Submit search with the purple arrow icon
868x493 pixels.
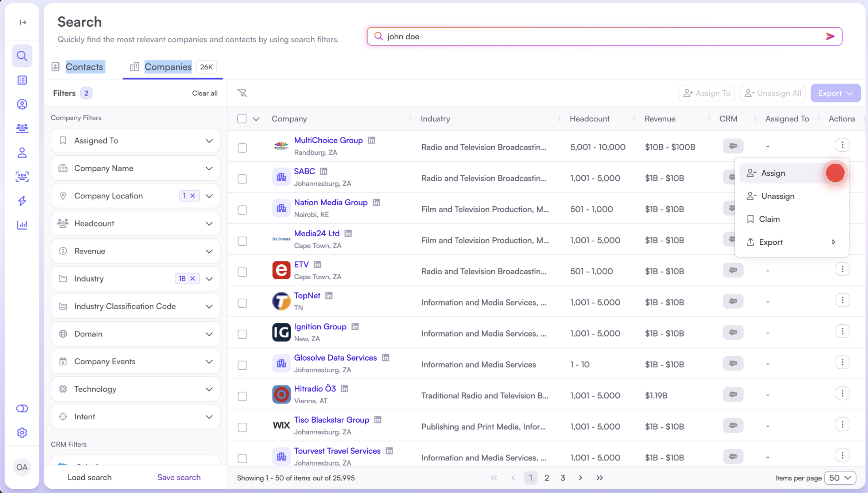(830, 36)
